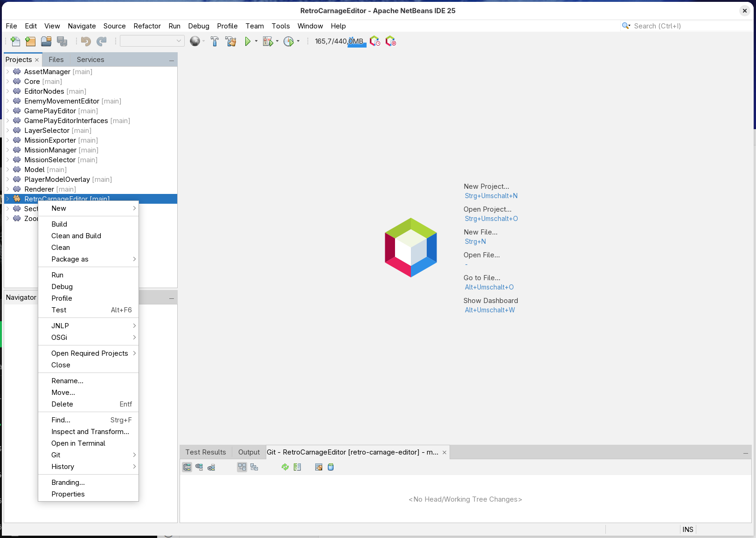Click the Git Revert Modifications icon
The height and width of the screenshot is (538, 756).
[319, 467]
